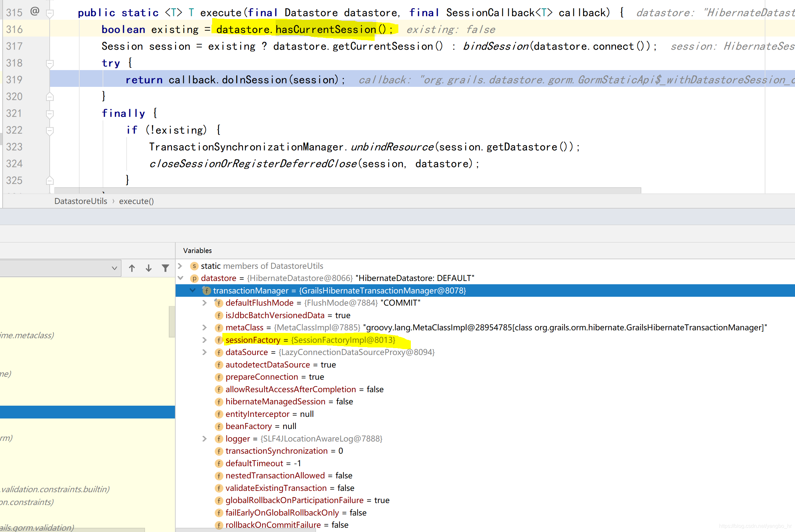Viewport: 795px width, 532px height.
Task: Click the nestedTransactionAllowed field icon
Action: point(219,476)
